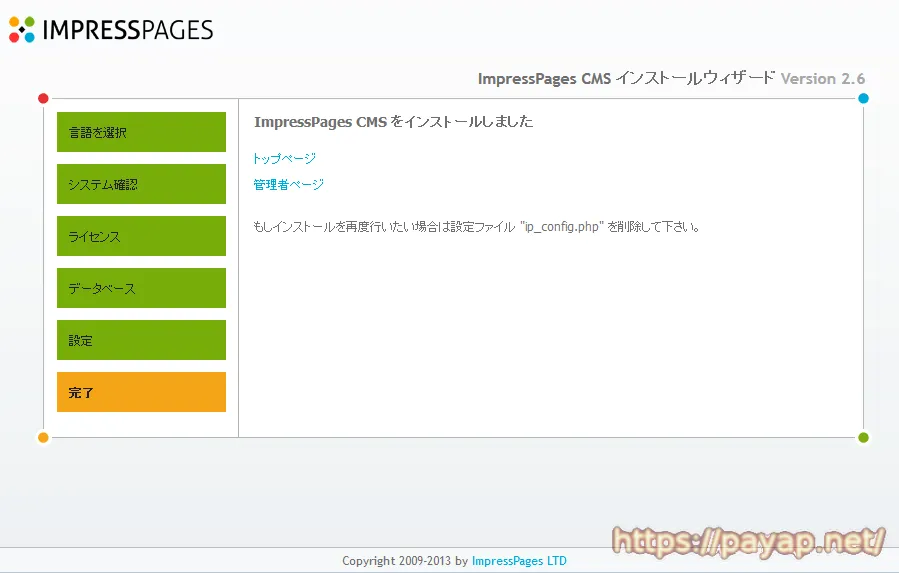The image size is (899, 573).
Task: Select the ライセンス step
Action: point(141,236)
